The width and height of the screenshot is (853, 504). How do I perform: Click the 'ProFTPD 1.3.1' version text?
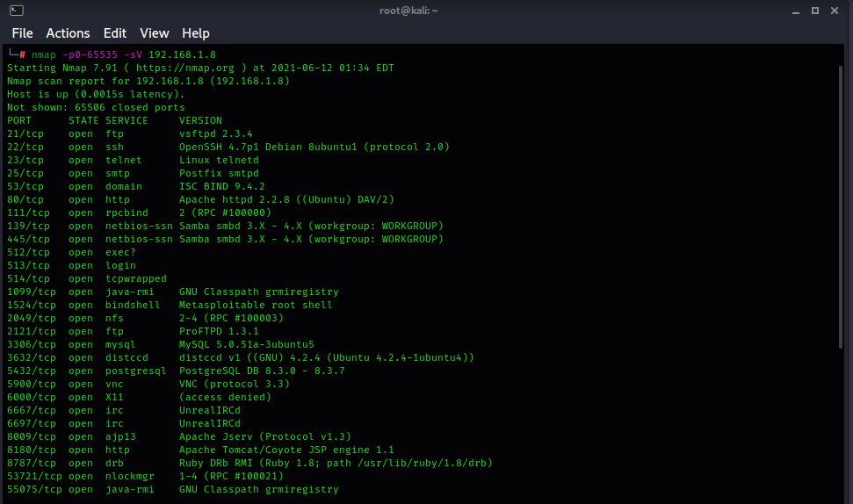pyautogui.click(x=219, y=331)
